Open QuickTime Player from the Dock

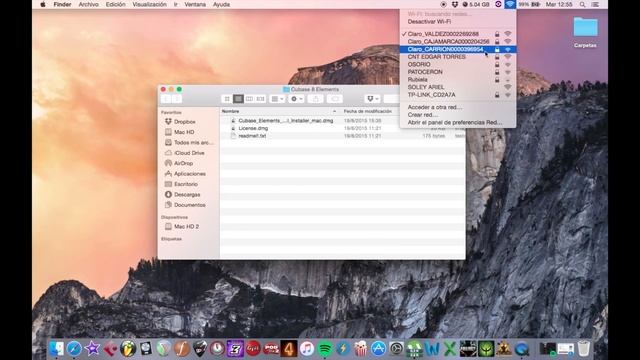tap(522, 349)
